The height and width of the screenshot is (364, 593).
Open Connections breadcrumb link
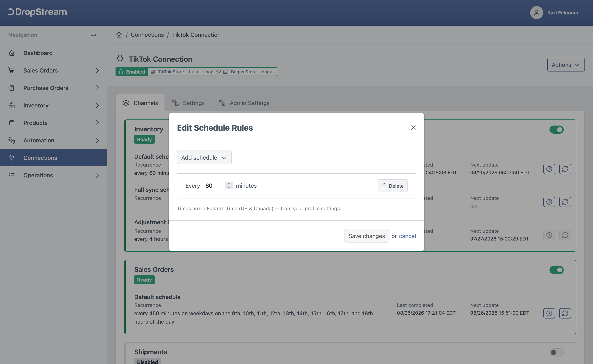[x=147, y=35]
